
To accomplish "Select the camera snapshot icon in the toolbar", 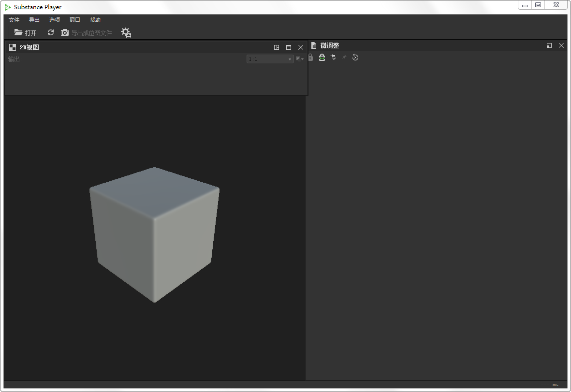I will [65, 33].
